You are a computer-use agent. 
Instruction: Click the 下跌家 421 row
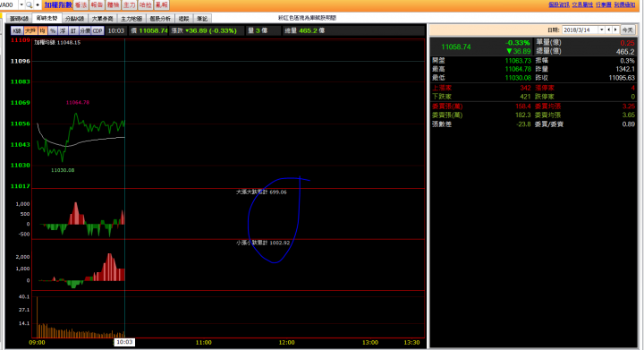[x=482, y=97]
